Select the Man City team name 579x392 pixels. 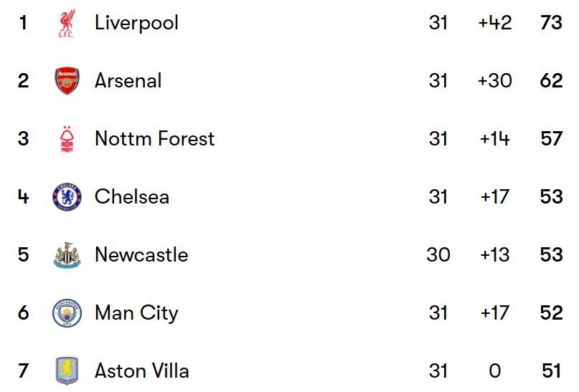136,313
